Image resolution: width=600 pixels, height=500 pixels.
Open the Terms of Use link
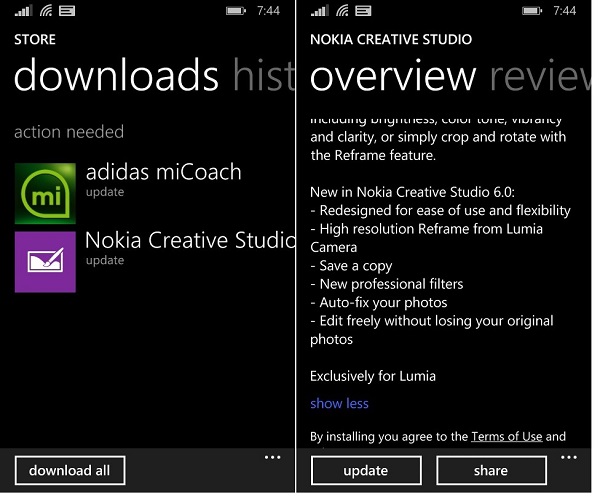[x=507, y=436]
